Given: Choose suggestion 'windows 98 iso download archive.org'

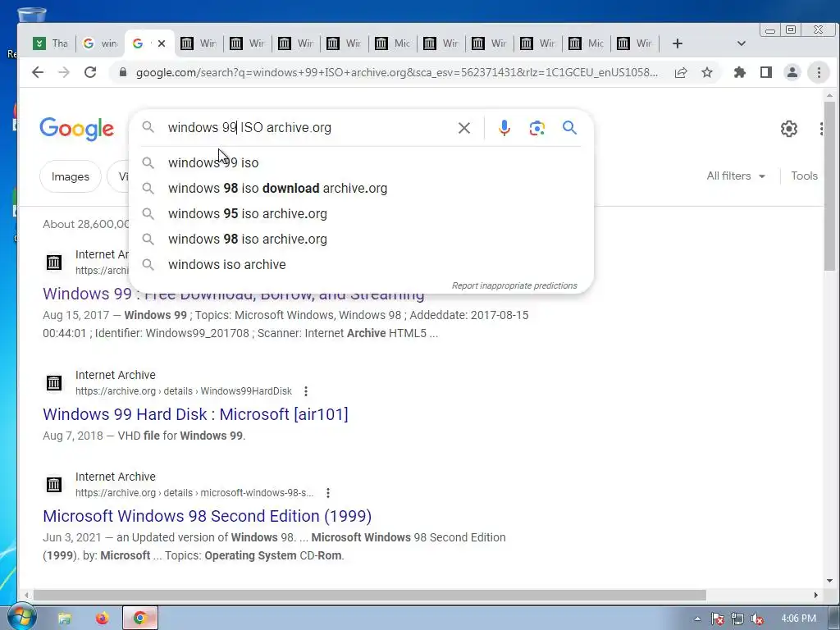Looking at the screenshot, I should click(x=362, y=188).
